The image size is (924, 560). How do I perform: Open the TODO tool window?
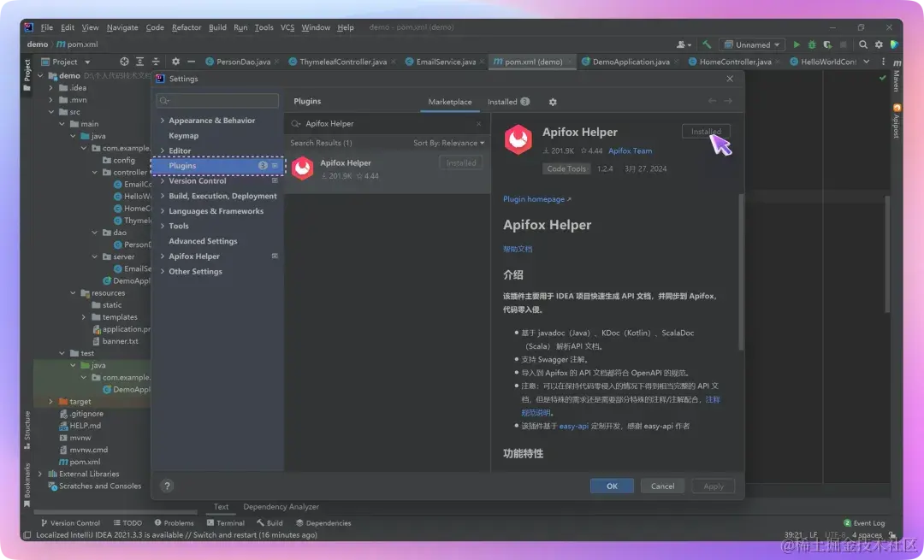(127, 523)
